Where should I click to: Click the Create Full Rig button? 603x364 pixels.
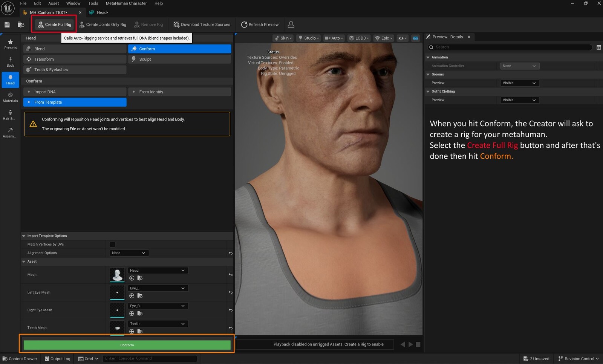(x=55, y=24)
